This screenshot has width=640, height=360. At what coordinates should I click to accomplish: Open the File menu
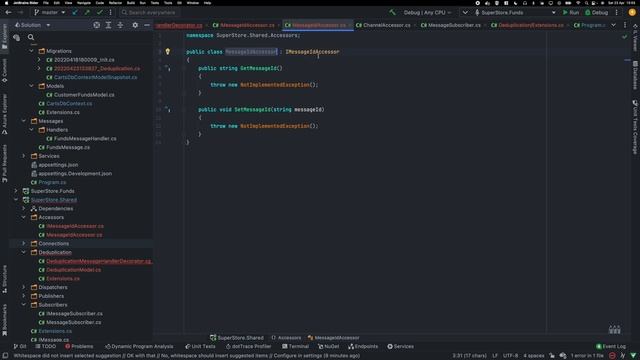46,3
